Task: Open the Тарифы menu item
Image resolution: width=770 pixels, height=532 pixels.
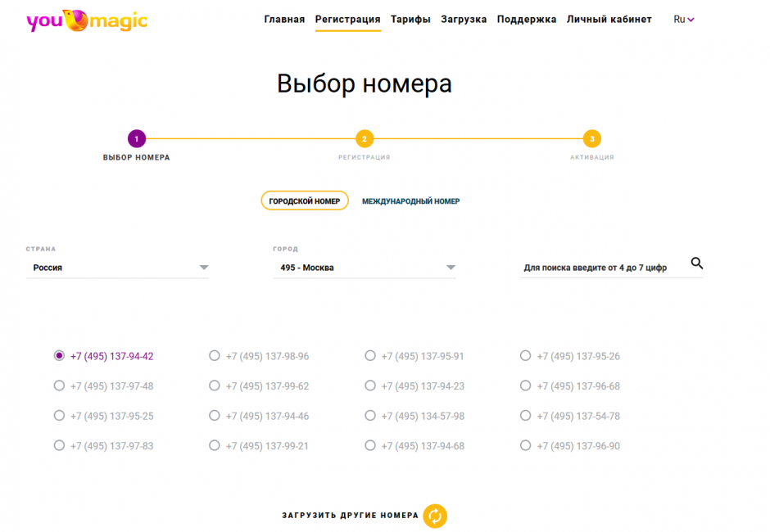Action: [410, 20]
